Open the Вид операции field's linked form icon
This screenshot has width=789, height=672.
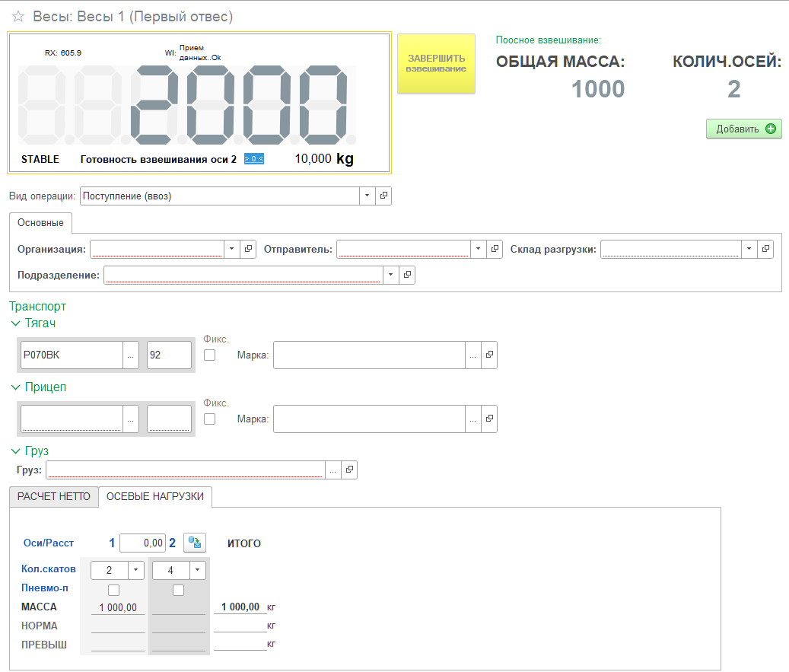coord(383,196)
